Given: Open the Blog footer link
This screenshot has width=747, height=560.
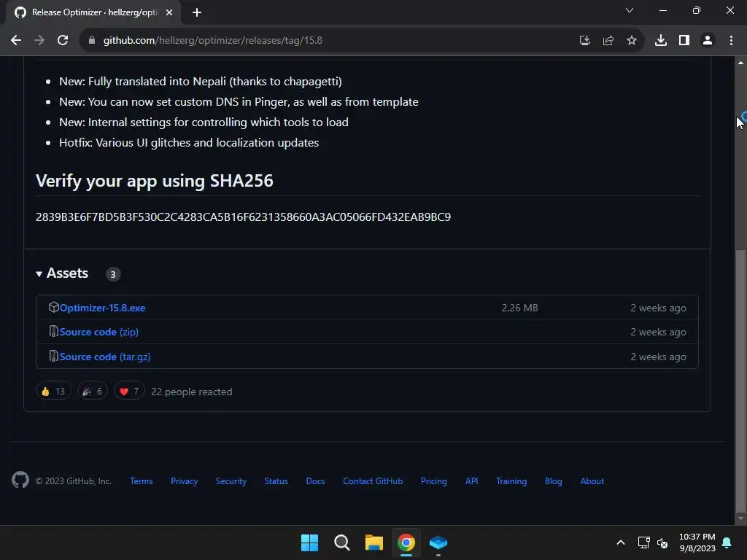Looking at the screenshot, I should [553, 481].
